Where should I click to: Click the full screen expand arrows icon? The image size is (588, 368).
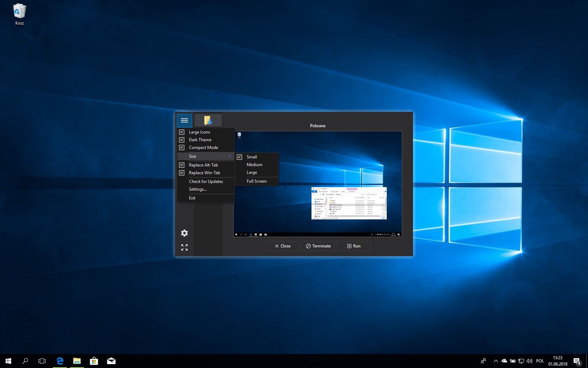184,247
